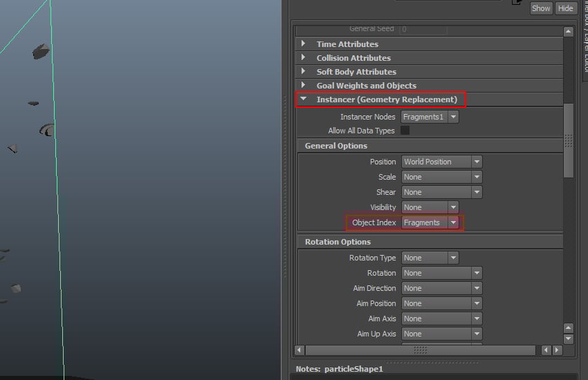
Task: Click the General Seed input field
Action: coord(423,29)
